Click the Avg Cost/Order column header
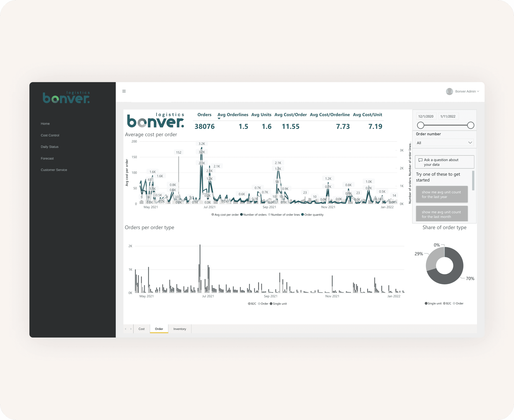This screenshot has width=514, height=420. (x=290, y=115)
